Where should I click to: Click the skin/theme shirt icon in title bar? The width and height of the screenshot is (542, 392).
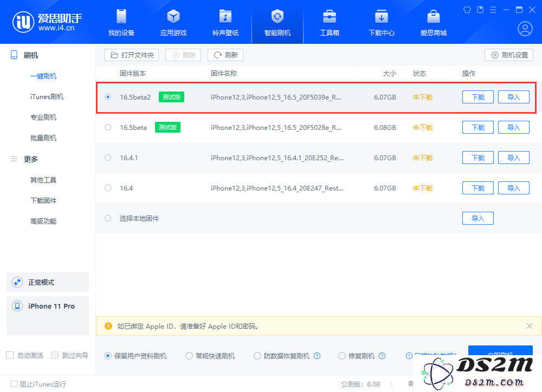[467, 10]
